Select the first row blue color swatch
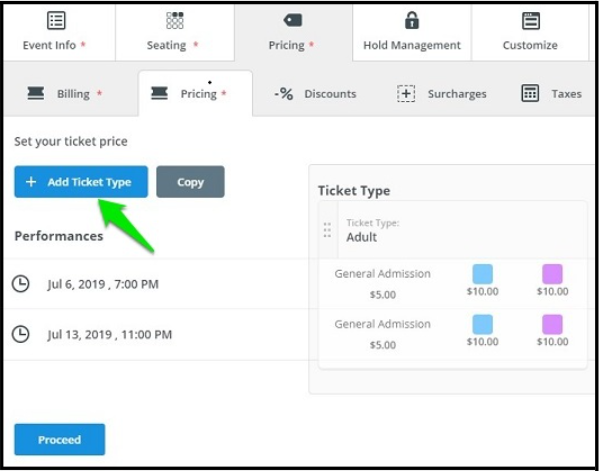This screenshot has width=599, height=471. [482, 274]
